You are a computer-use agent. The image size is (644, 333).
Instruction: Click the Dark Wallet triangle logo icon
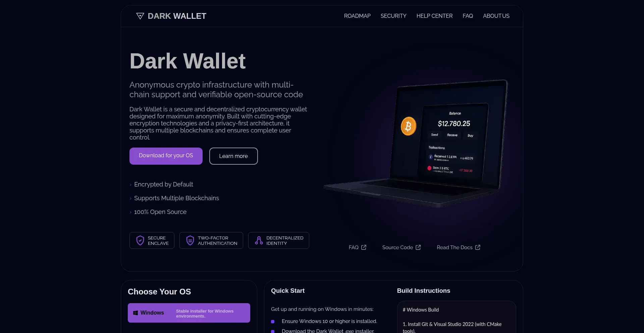140,16
